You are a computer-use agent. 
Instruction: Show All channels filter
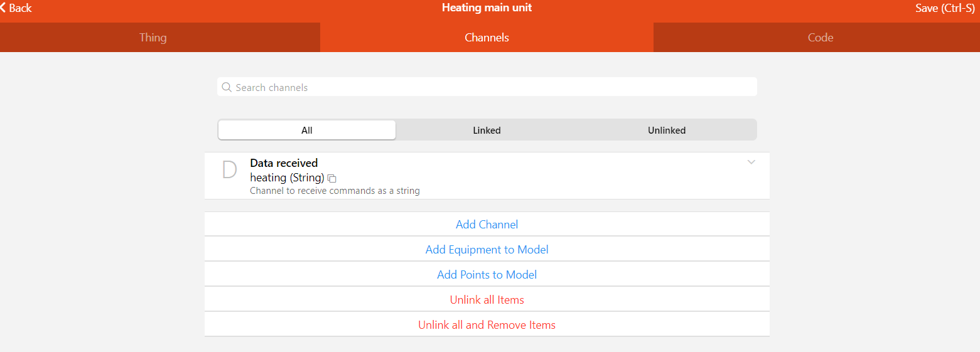tap(307, 131)
